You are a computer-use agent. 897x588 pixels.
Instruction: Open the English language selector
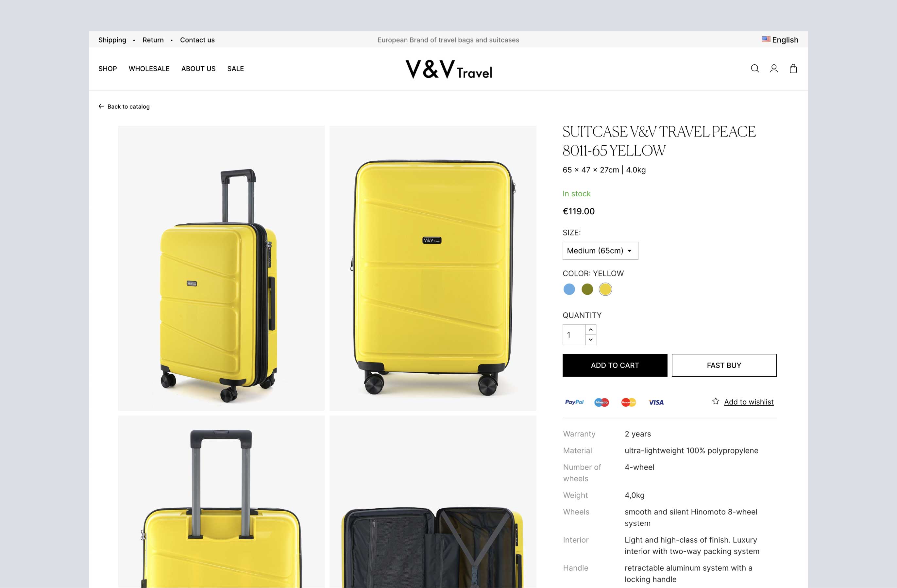tap(780, 40)
